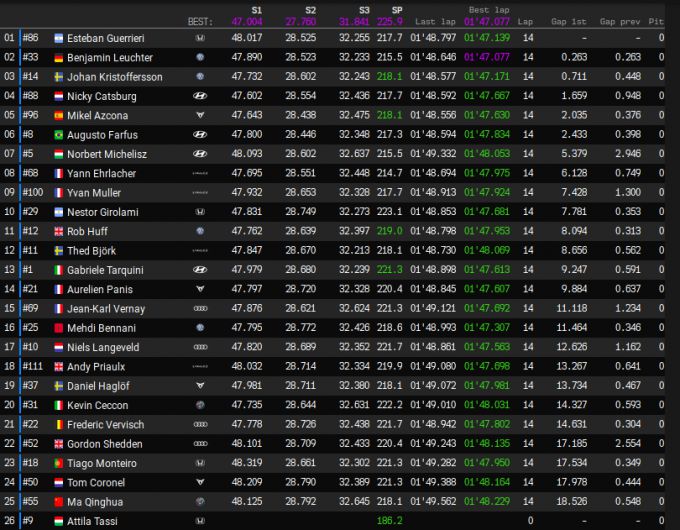Viewport: 680px width, 530px height.
Task: Click the Alfa Romeo logo beside Kevin Ceccon
Action: click(200, 405)
